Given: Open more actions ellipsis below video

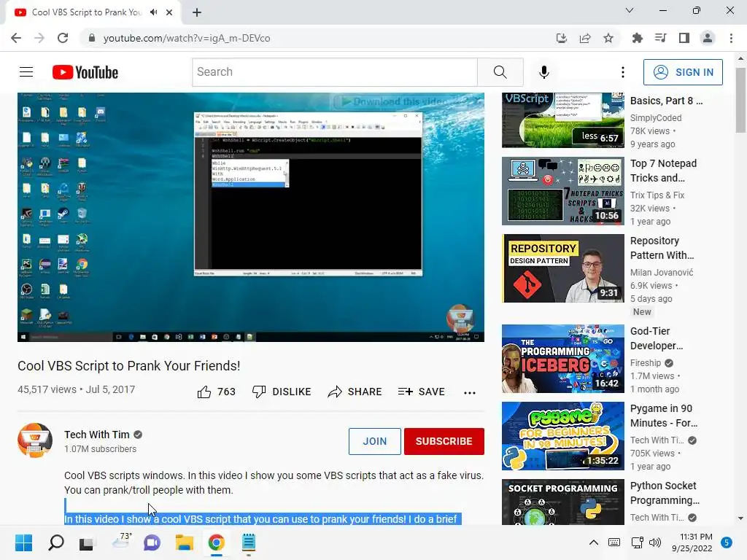Looking at the screenshot, I should [470, 393].
